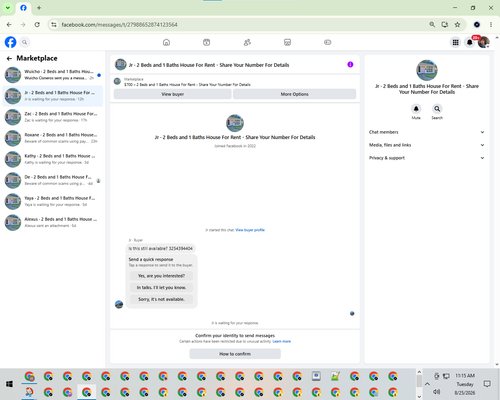500x400 pixels.
Task: Send quick reply 'Yes, are you interested?'
Action: coord(161,276)
